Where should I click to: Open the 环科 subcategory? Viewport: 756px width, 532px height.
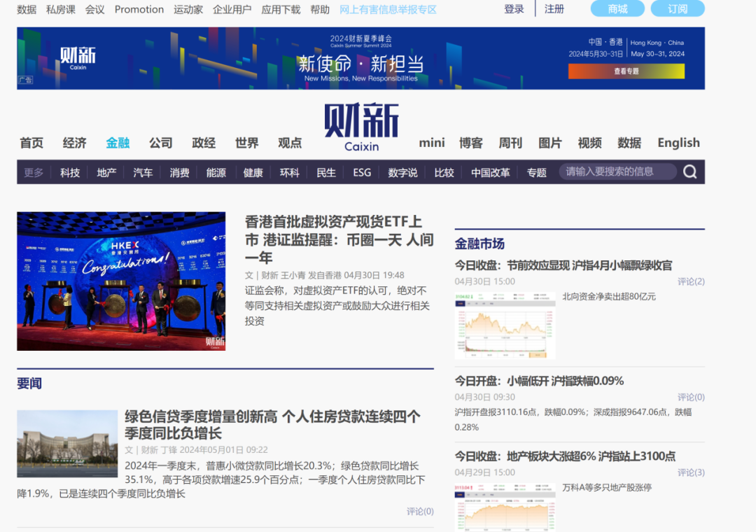(x=290, y=172)
